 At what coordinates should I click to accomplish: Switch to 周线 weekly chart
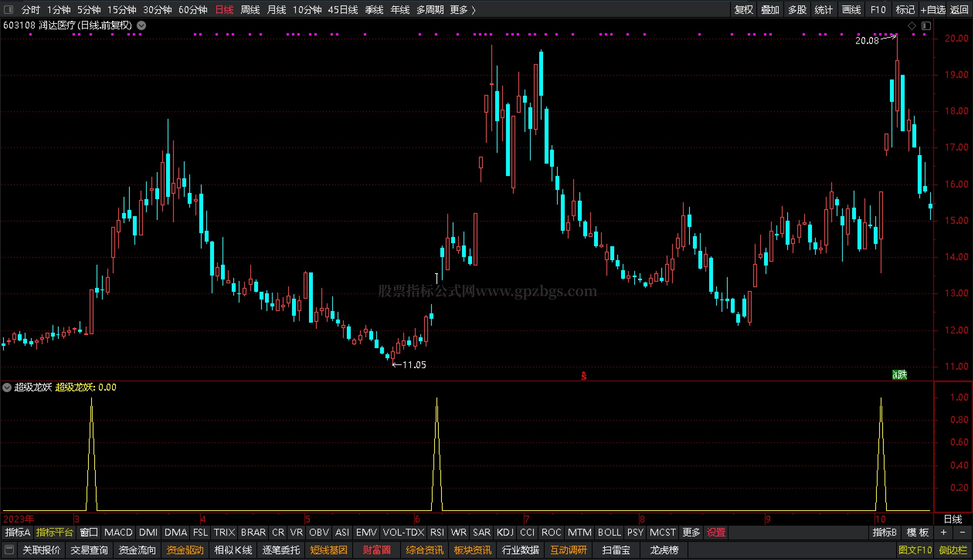250,10
